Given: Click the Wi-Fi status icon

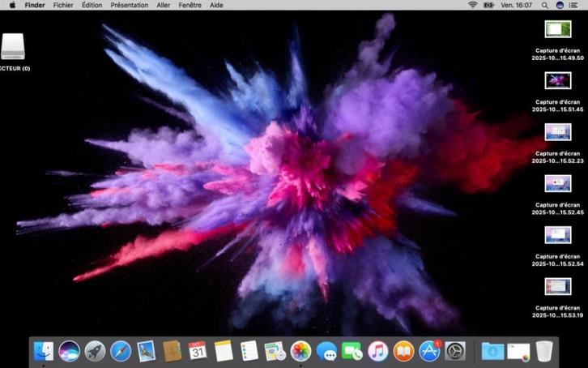Looking at the screenshot, I should (472, 5).
